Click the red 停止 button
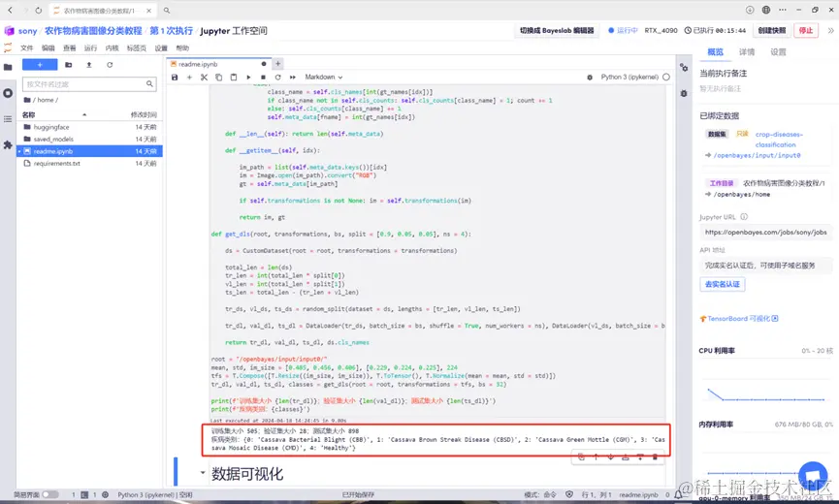The height and width of the screenshot is (504, 839). click(x=806, y=30)
